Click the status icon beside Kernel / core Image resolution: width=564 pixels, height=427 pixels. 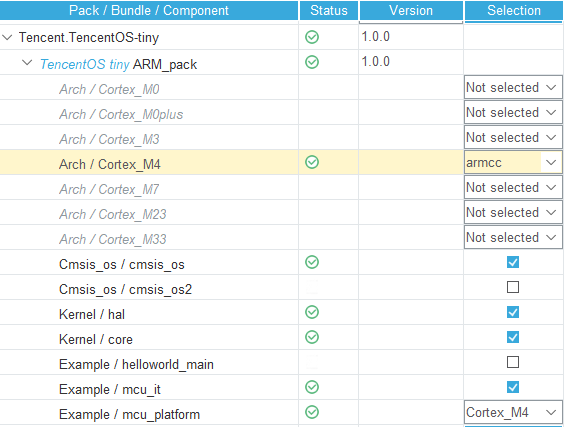[312, 337]
